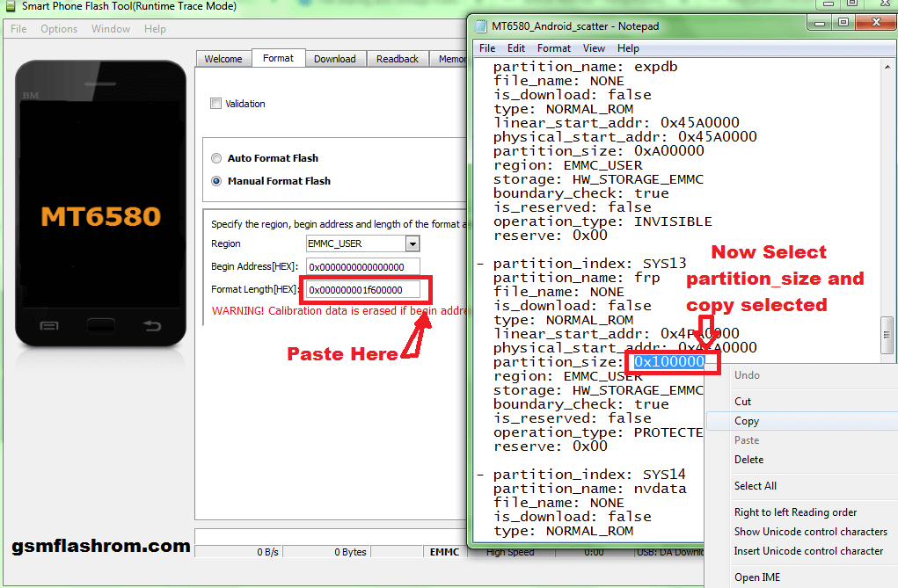Open the Help menu in Flash Tool
Image resolution: width=898 pixels, height=588 pixels.
[x=155, y=29]
